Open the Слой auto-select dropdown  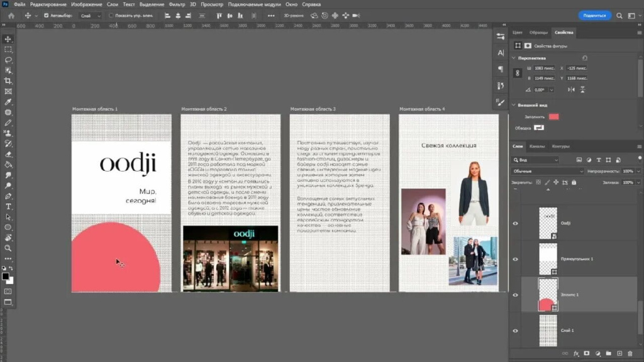pyautogui.click(x=90, y=16)
